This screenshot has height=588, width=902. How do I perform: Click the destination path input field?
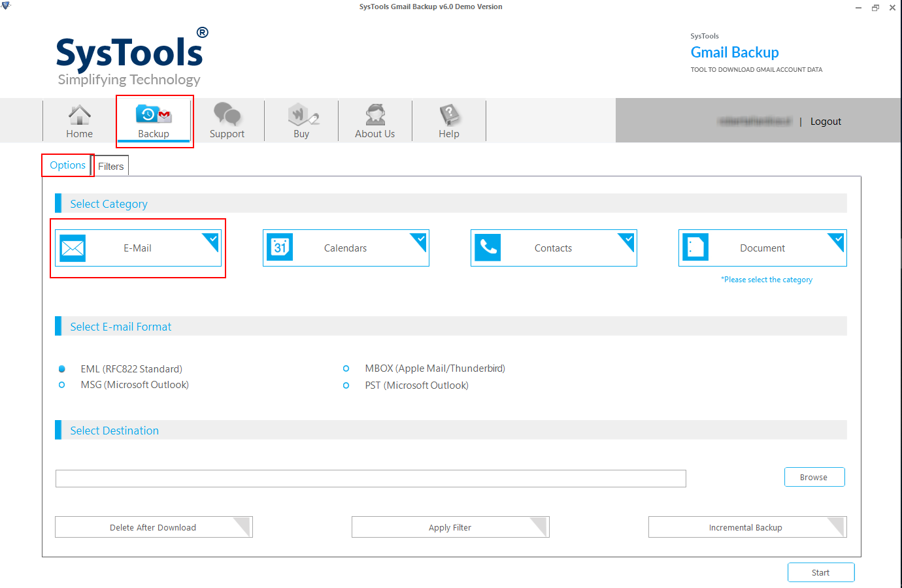(371, 478)
